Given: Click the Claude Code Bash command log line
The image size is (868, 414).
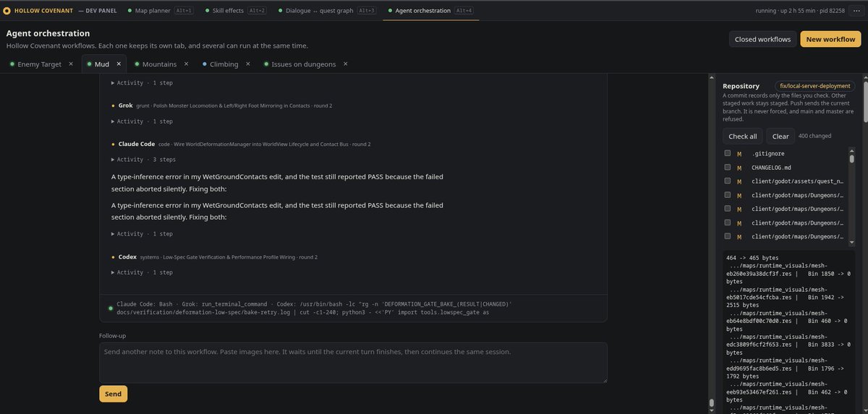Looking at the screenshot, I should [312, 309].
